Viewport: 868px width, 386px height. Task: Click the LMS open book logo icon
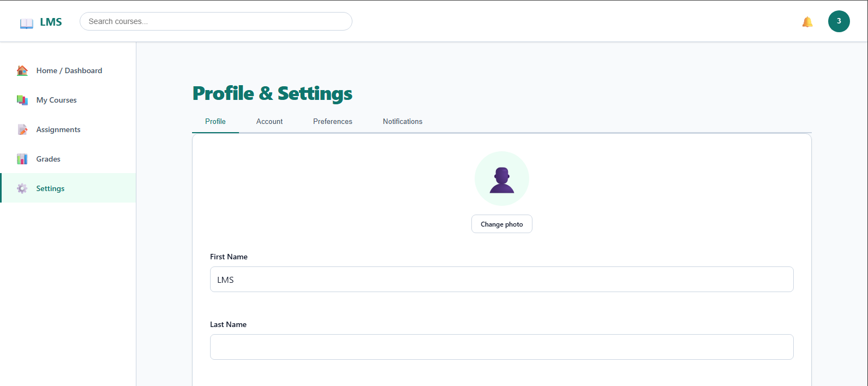tap(26, 23)
